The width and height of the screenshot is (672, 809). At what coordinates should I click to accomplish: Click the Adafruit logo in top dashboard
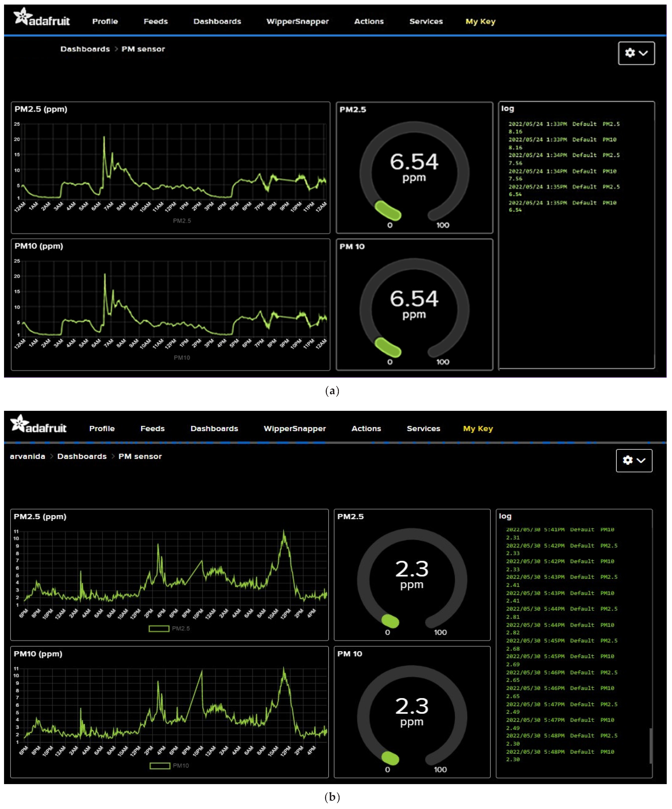tap(42, 18)
